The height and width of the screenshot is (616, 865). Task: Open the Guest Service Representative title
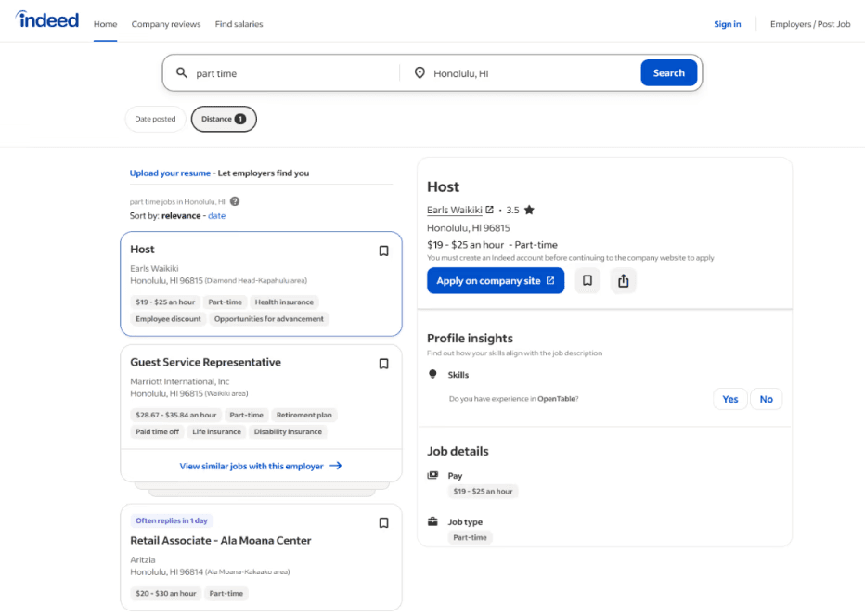205,363
